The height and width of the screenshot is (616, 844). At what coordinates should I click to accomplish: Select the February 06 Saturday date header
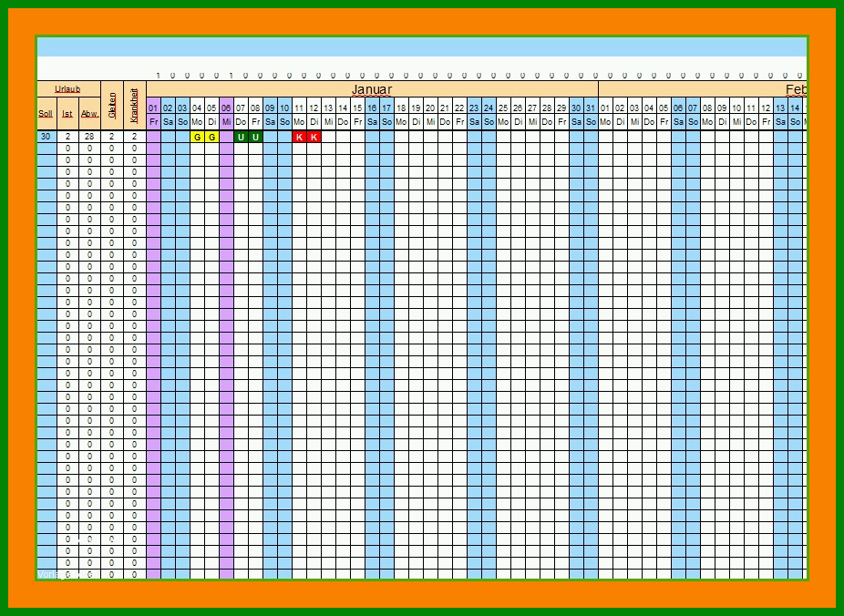678,108
